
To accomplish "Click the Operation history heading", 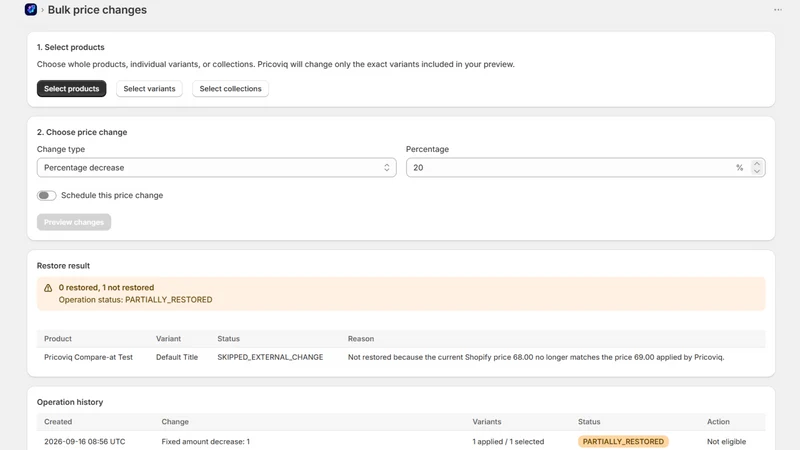I will [x=70, y=402].
